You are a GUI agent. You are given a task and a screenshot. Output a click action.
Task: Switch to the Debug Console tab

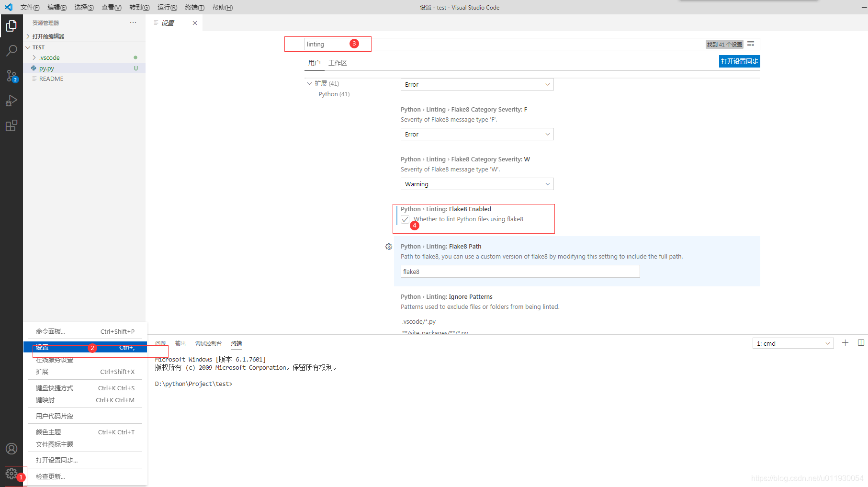tap(208, 343)
